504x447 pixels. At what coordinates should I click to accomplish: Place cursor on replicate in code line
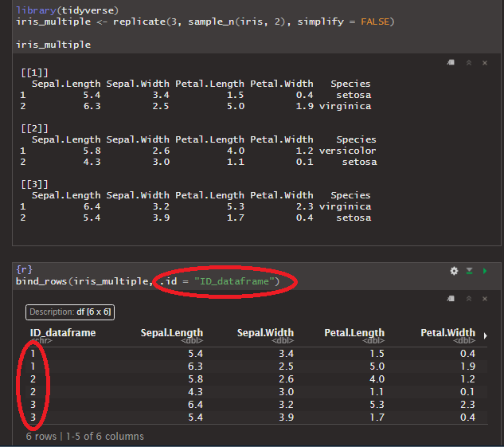click(x=139, y=22)
